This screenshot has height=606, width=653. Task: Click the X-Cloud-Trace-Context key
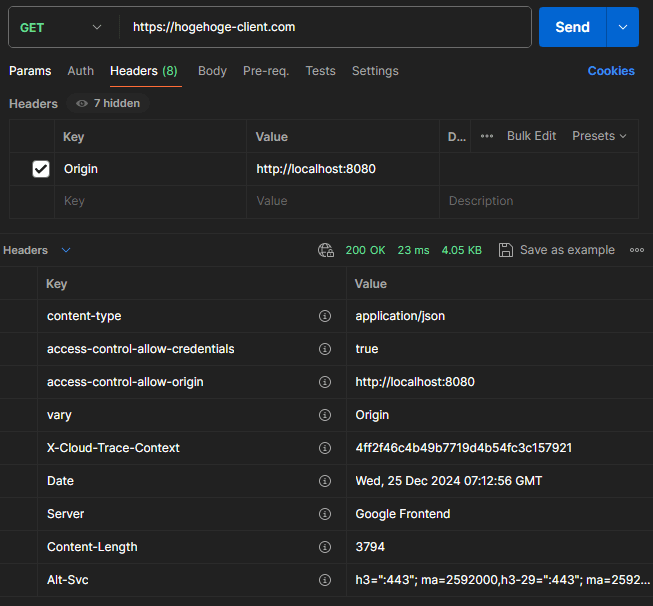[x=113, y=448]
